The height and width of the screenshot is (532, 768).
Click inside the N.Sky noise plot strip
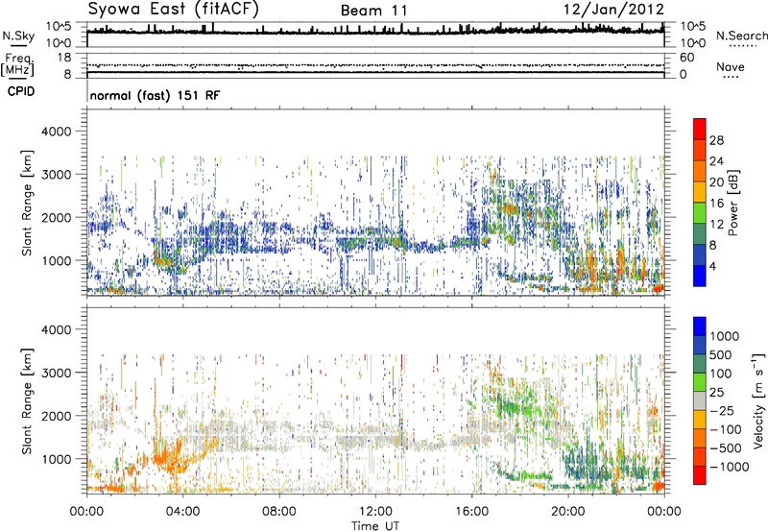[x=375, y=35]
